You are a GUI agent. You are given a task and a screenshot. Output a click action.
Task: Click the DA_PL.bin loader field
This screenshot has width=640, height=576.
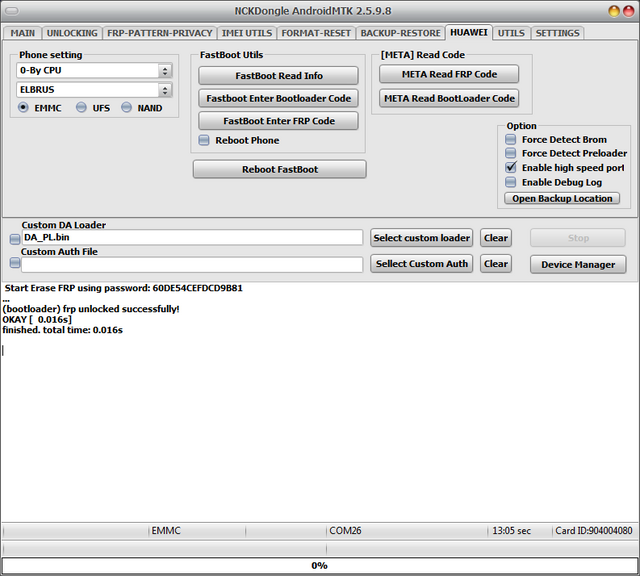click(192, 237)
